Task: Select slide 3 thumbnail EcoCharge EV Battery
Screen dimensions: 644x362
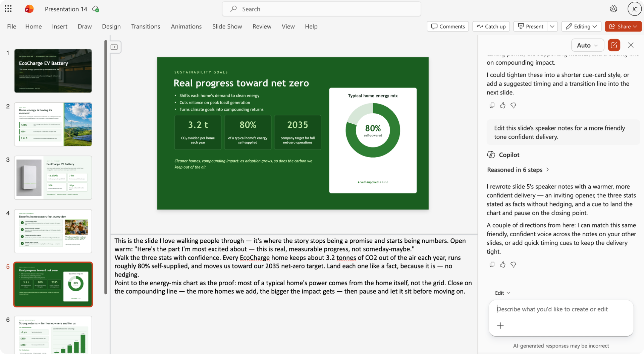Action: coord(53,178)
